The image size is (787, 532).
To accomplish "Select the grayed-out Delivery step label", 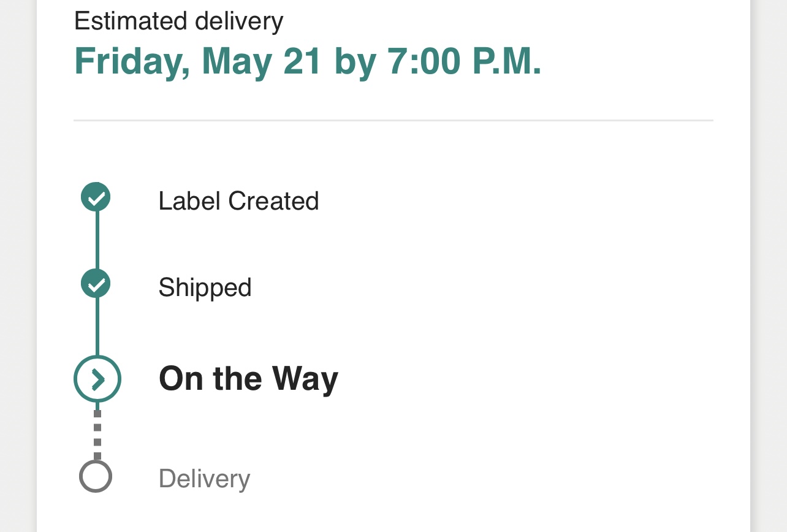I will click(204, 479).
